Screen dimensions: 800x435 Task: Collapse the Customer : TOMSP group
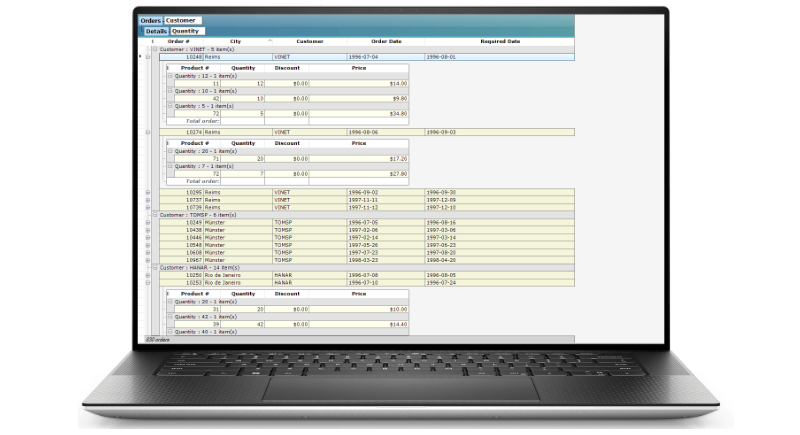[x=156, y=215]
